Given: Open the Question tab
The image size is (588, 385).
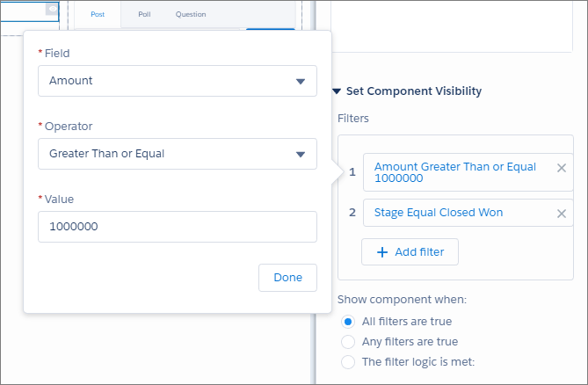Looking at the screenshot, I should tap(191, 14).
